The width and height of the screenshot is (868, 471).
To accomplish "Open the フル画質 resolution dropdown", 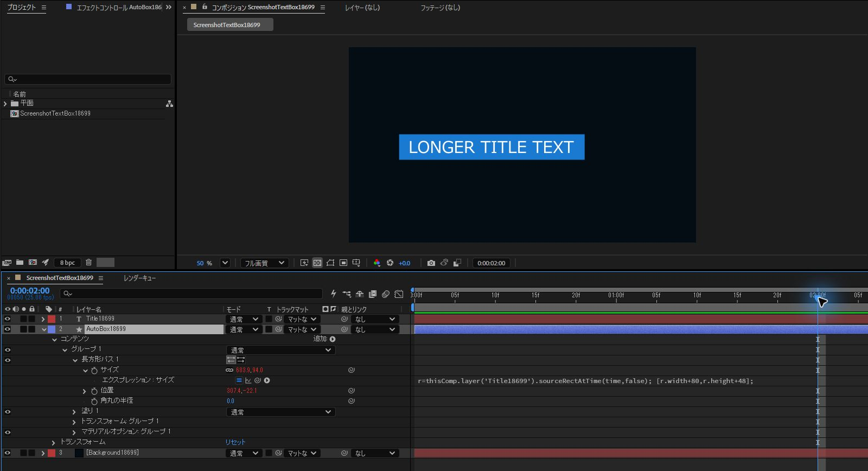I will pyautogui.click(x=264, y=263).
